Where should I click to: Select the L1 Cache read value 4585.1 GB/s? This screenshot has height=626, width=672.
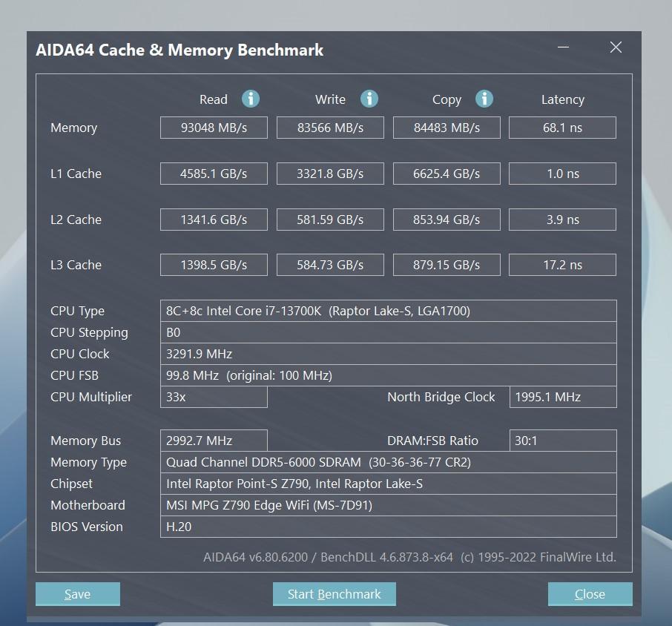pyautogui.click(x=214, y=174)
